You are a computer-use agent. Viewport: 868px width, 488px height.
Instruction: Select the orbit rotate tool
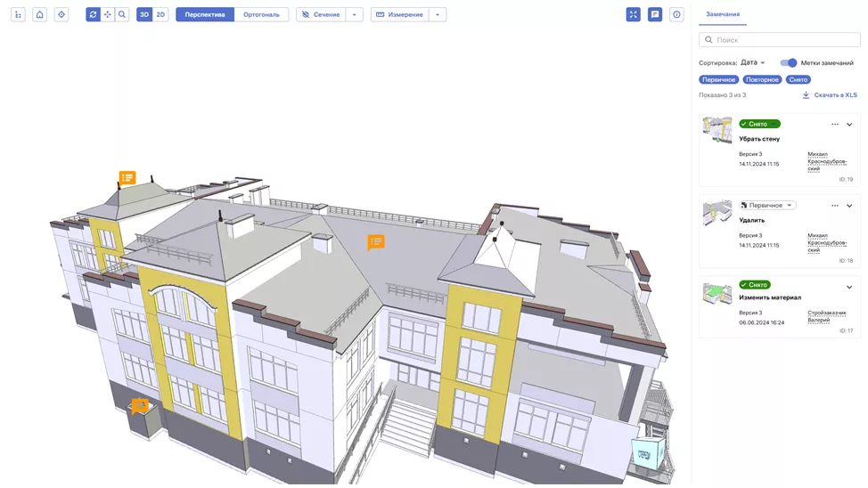pyautogui.click(x=94, y=14)
